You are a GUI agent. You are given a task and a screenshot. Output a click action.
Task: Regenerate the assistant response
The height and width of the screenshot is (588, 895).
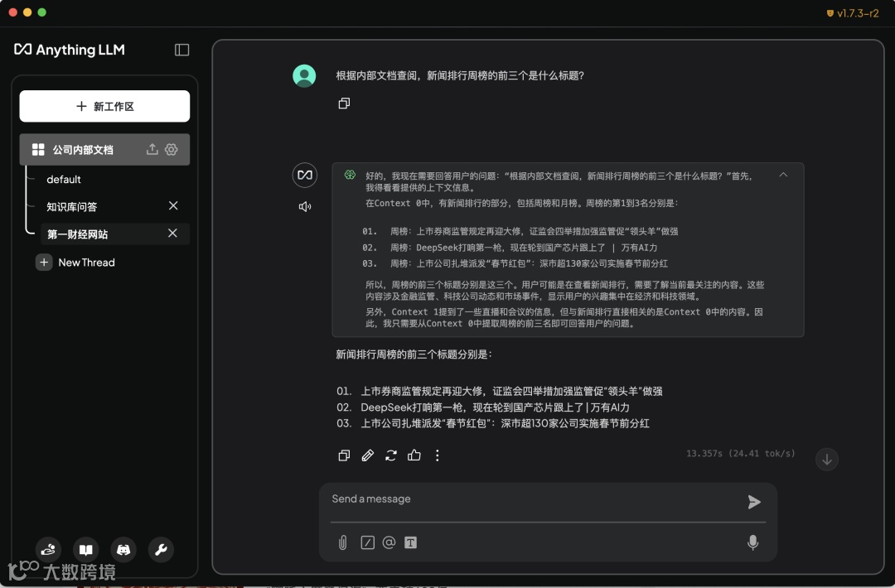pyautogui.click(x=391, y=455)
